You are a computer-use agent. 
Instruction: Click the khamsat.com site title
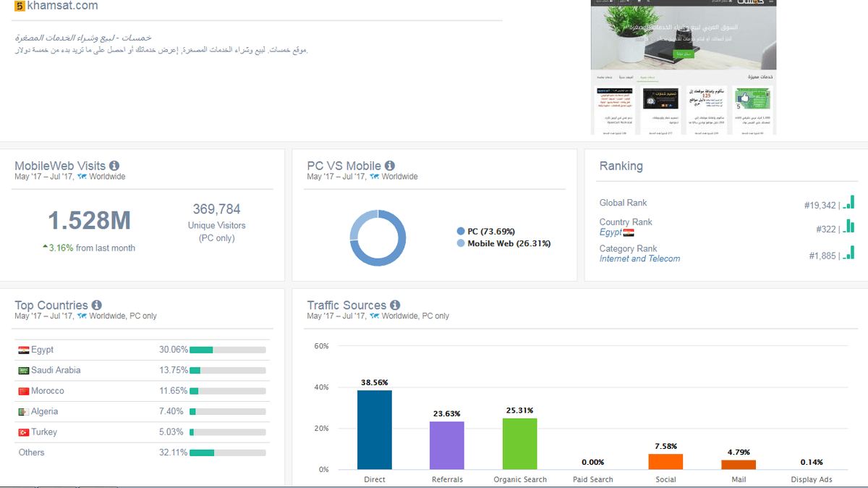pos(62,6)
